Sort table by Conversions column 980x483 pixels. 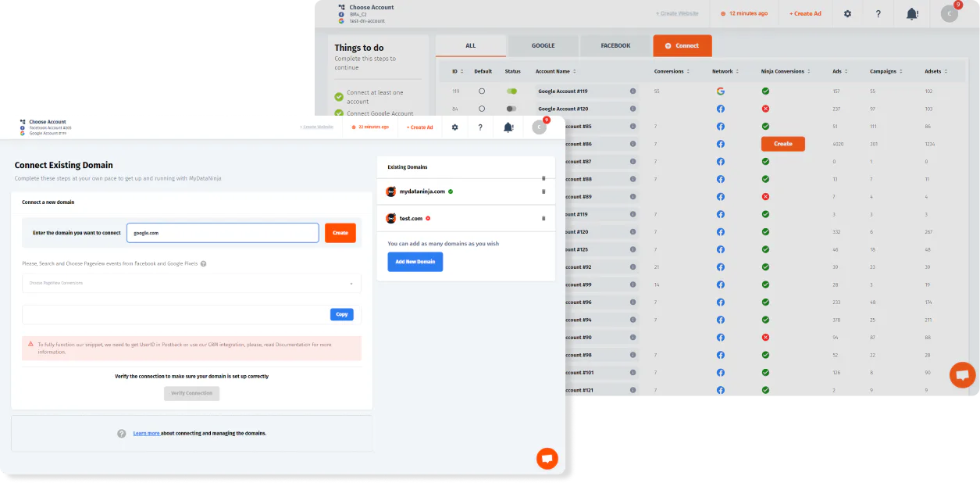672,71
